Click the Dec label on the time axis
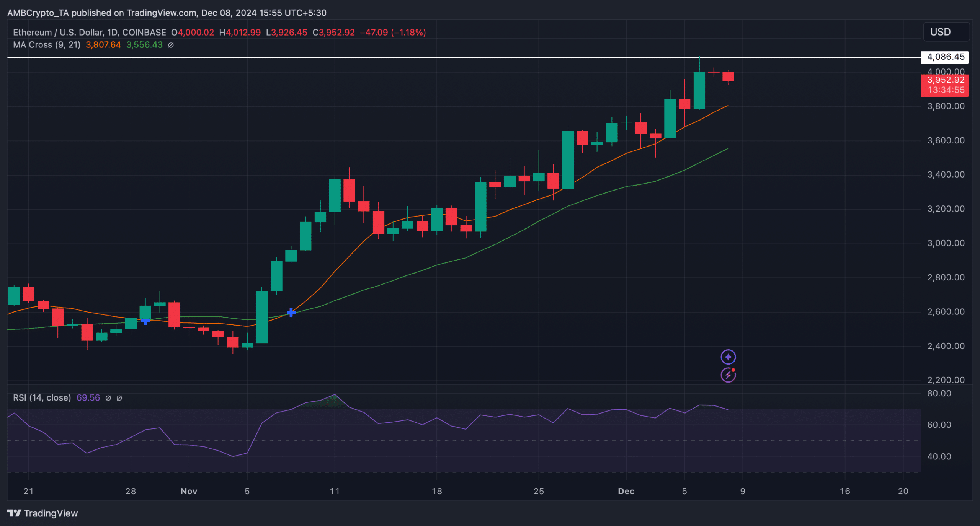This screenshot has height=526, width=980. click(626, 491)
